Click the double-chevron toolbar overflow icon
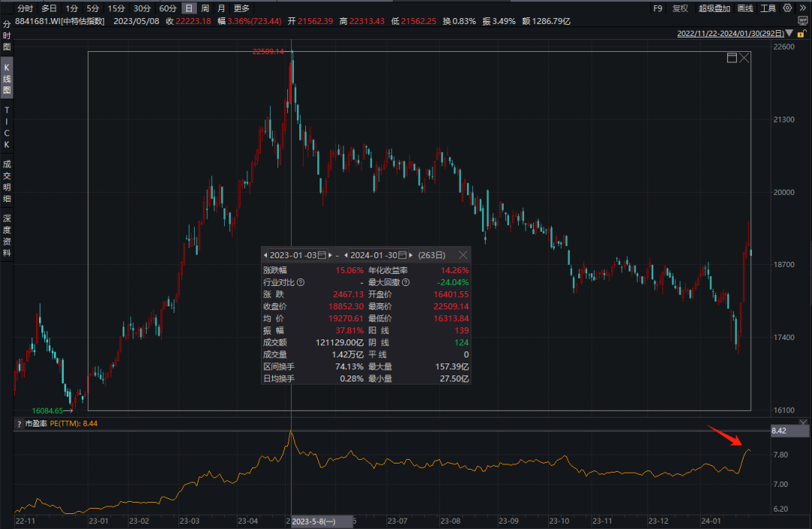This screenshot has width=812, height=529. pyautogui.click(x=801, y=8)
